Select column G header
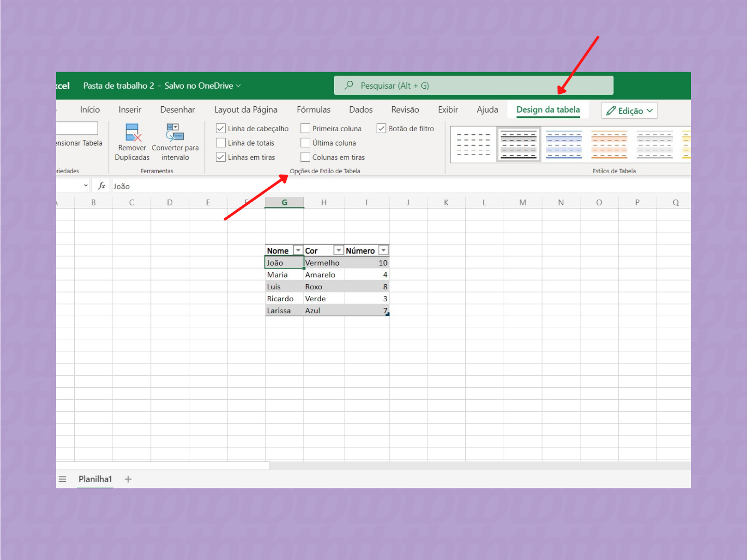Screen dimensions: 747x560 (284, 203)
